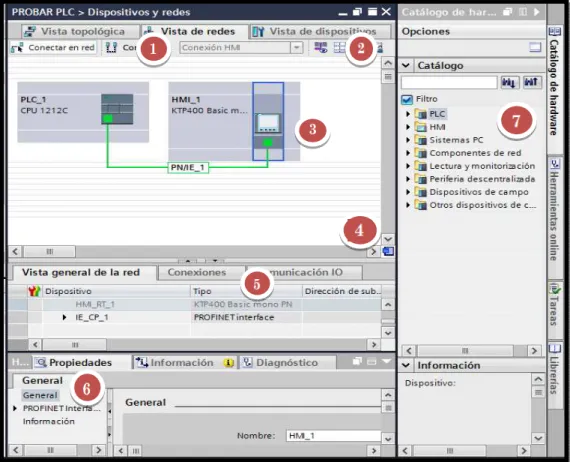Click the split-view handle below canvas scroll-up arrow
This screenshot has height=462, width=570.
coord(388,77)
